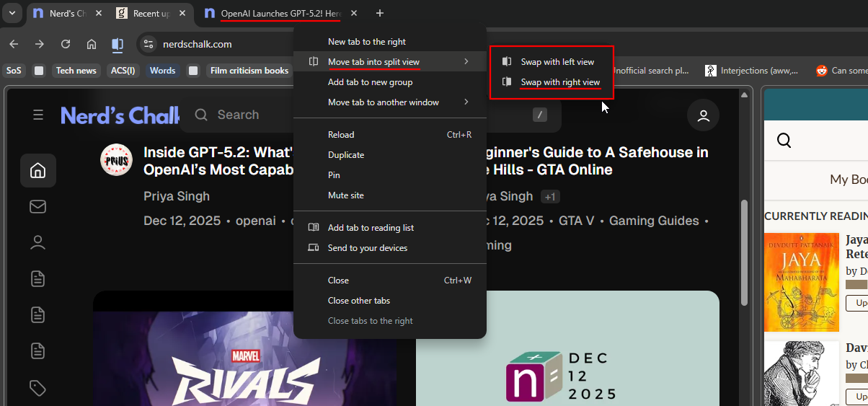Close the OpenAI Launches GPT-5.2 tab

click(353, 13)
